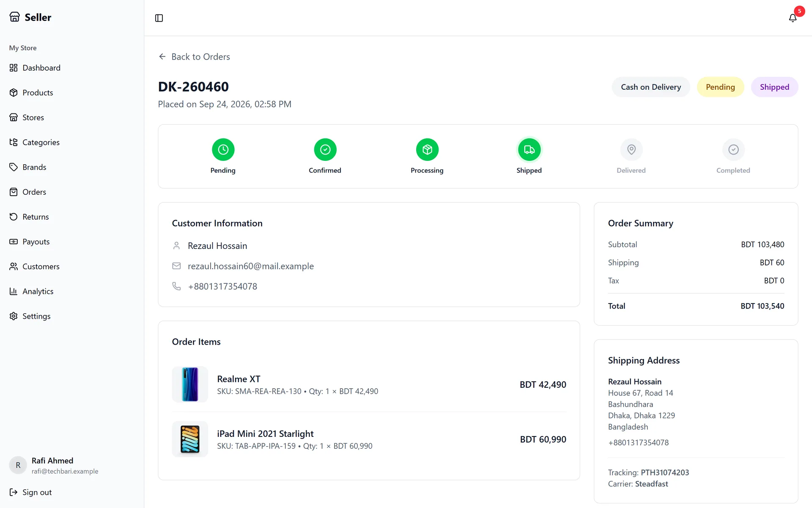Click the purple Shipped status badge
The width and height of the screenshot is (812, 508).
point(774,87)
